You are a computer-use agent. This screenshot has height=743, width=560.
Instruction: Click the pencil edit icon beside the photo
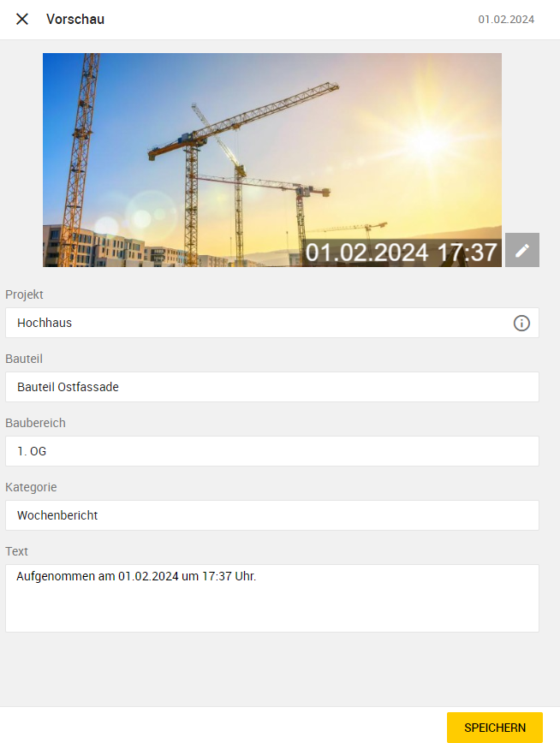[x=522, y=250]
